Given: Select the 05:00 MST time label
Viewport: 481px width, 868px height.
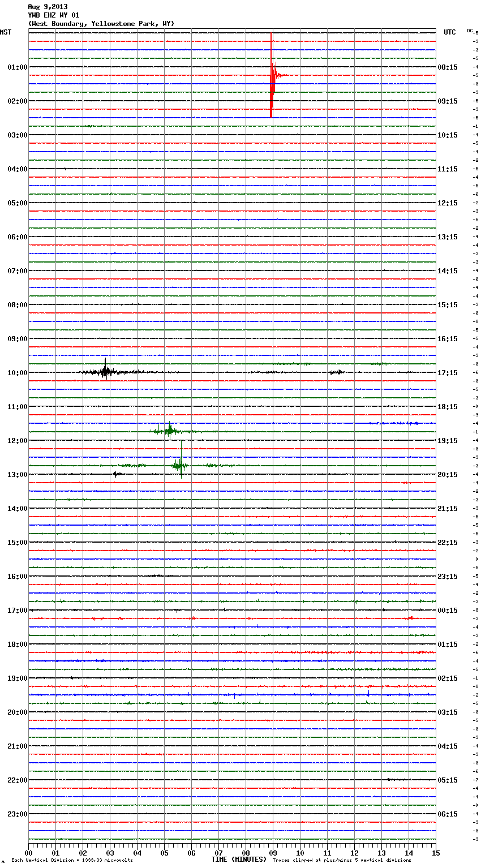Looking at the screenshot, I should tap(18, 203).
